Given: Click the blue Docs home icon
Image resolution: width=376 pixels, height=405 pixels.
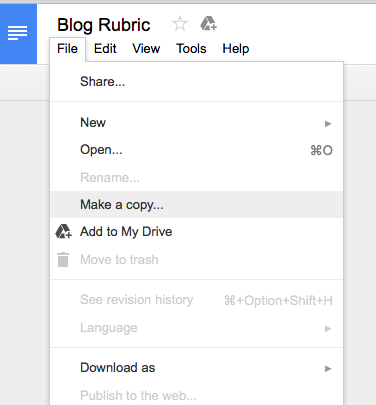Looking at the screenshot, I should click(18, 33).
